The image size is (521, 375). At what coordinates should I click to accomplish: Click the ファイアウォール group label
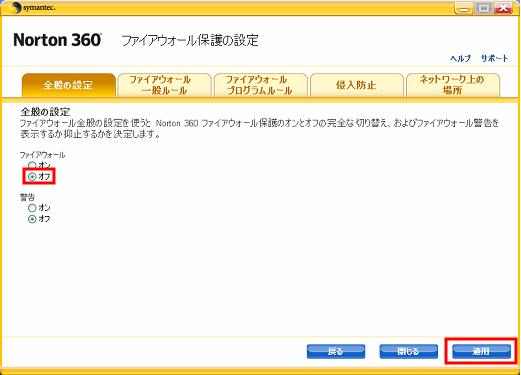42,155
